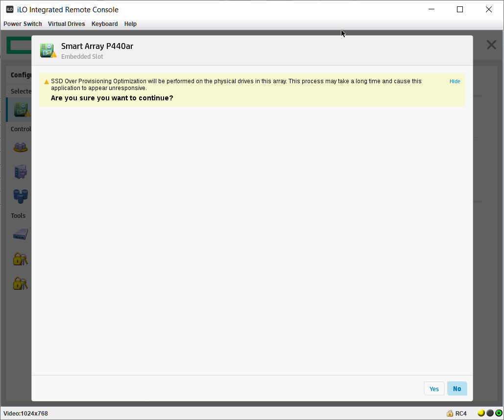Open the arrays icon in the sidebar
The width and height of the screenshot is (504, 420).
(x=21, y=147)
